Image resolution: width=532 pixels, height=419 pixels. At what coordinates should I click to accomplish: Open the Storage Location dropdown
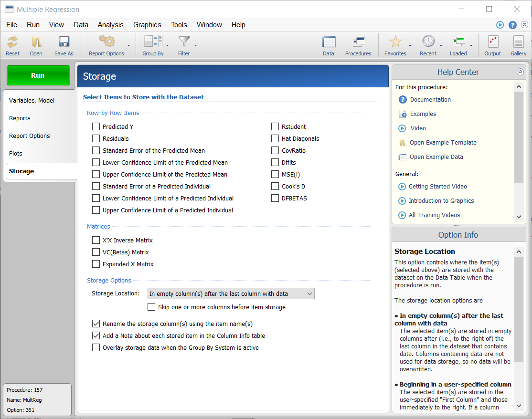click(309, 293)
